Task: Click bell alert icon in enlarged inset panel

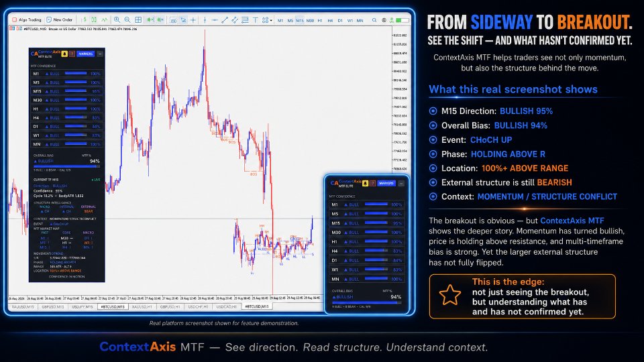Action: (365, 183)
